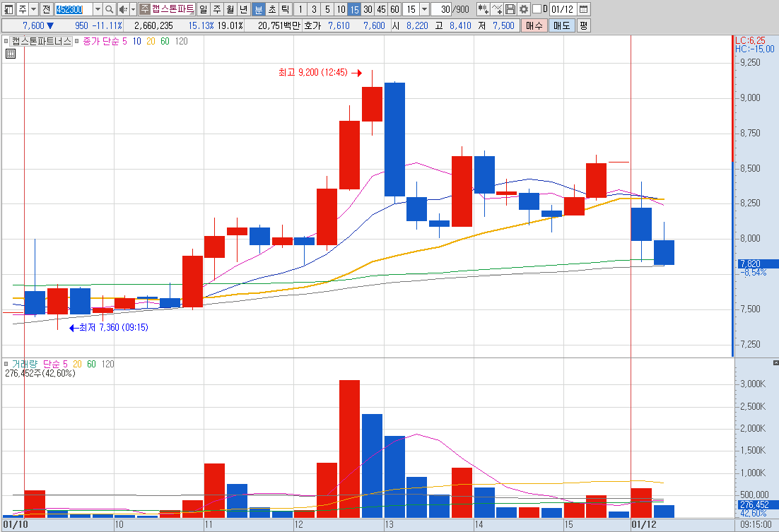Click the small square before 캡스톤파트너스 legend
The image size is (779, 532).
pyautogui.click(x=6, y=41)
